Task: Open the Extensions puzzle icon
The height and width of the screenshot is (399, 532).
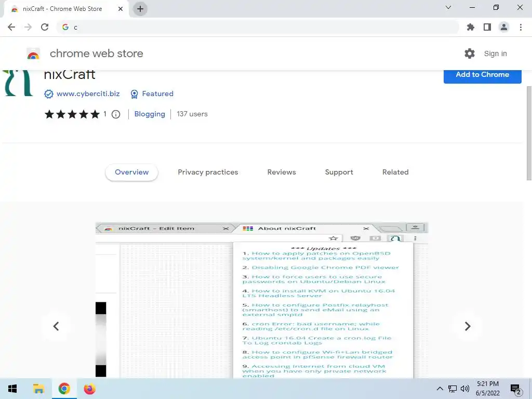Action: tap(470, 27)
